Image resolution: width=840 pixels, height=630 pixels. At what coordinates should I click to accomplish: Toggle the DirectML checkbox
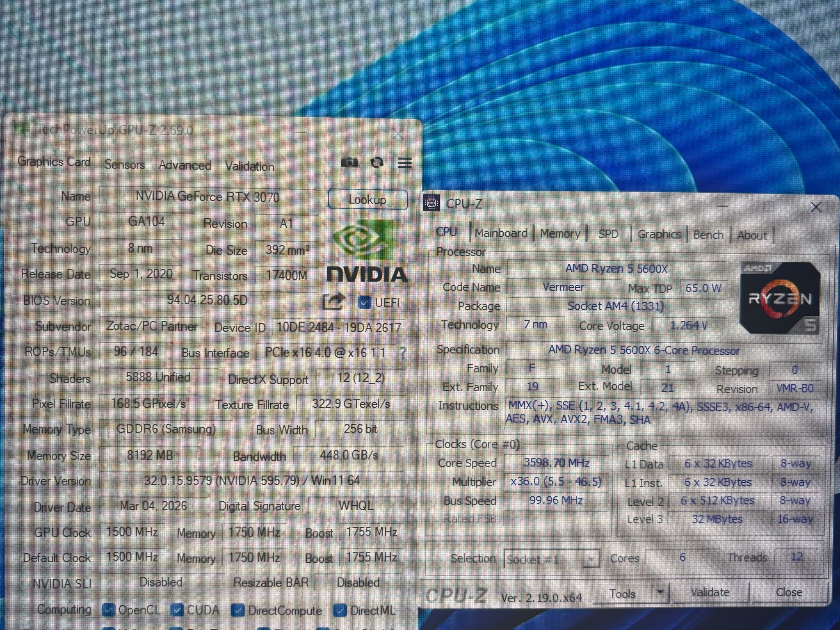tap(340, 611)
